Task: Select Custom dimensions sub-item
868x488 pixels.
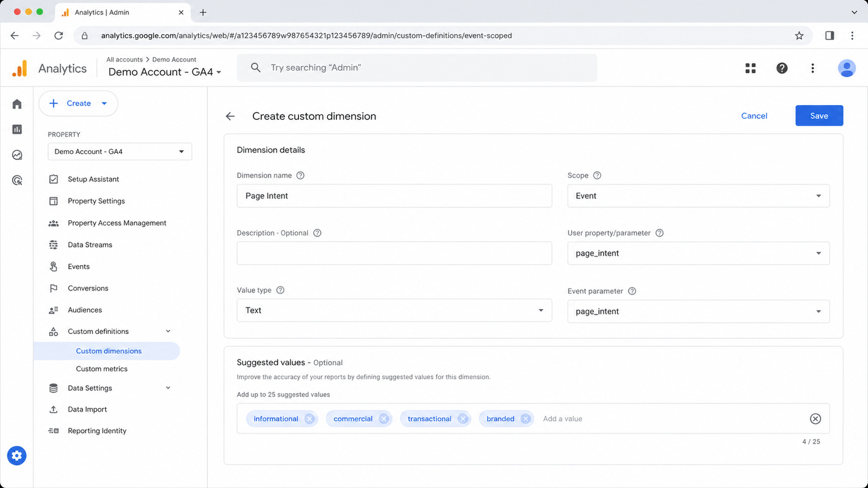Action: pos(107,351)
